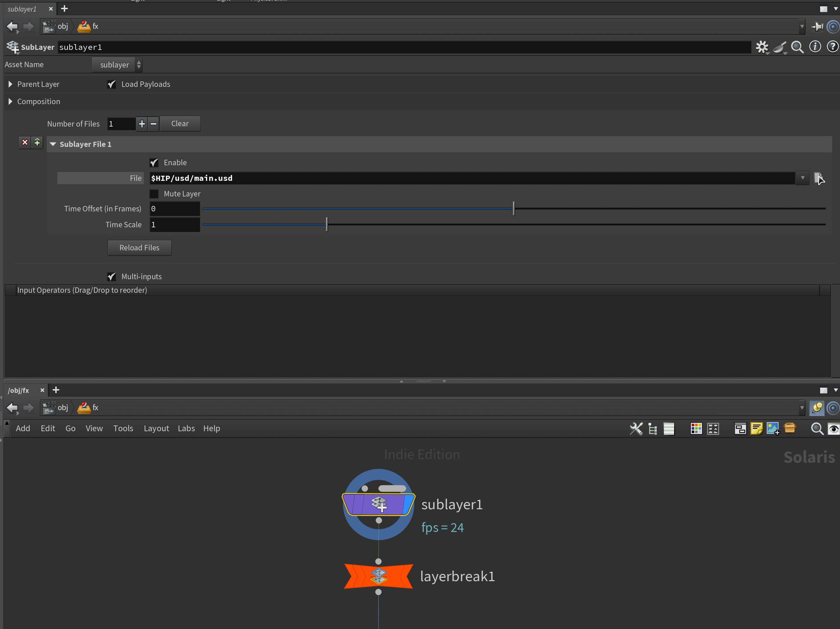Open the parameter gear settings menu
Screen dimensions: 840x629
(x=762, y=47)
